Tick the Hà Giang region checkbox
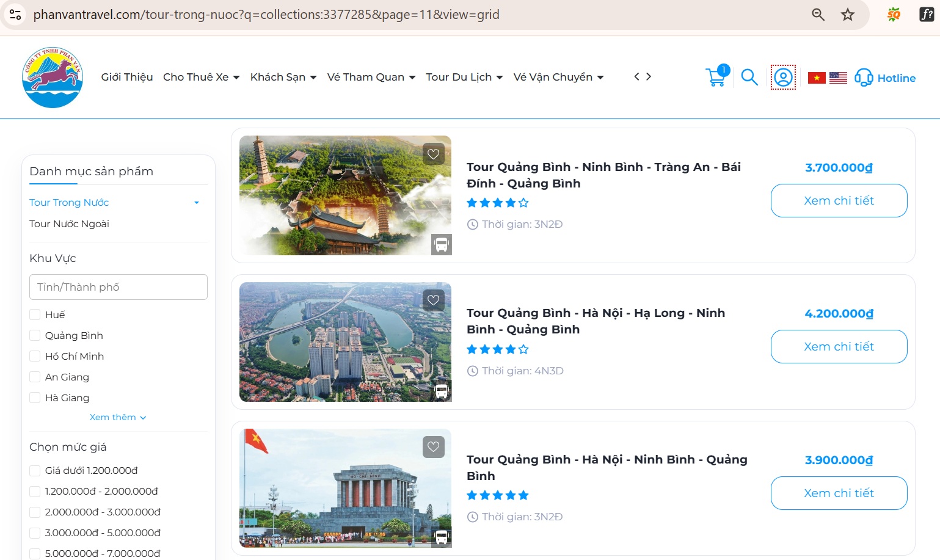Viewport: 940px width, 560px height. tap(35, 398)
